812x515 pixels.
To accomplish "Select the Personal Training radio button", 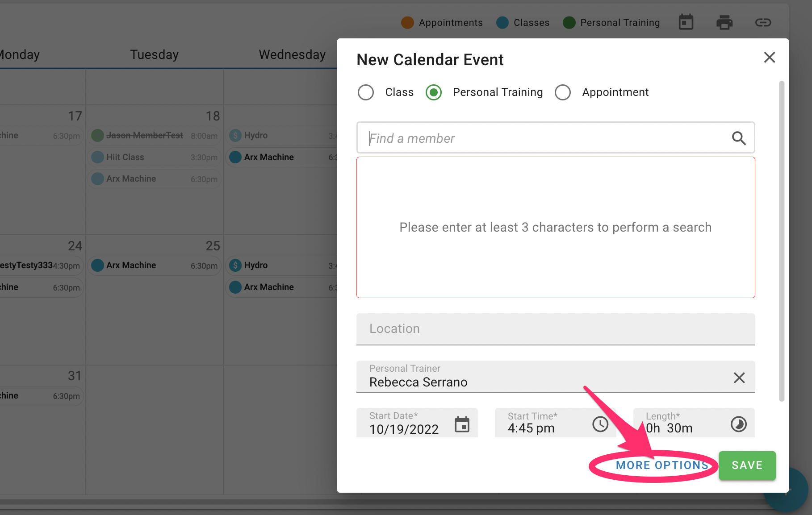I will click(433, 92).
